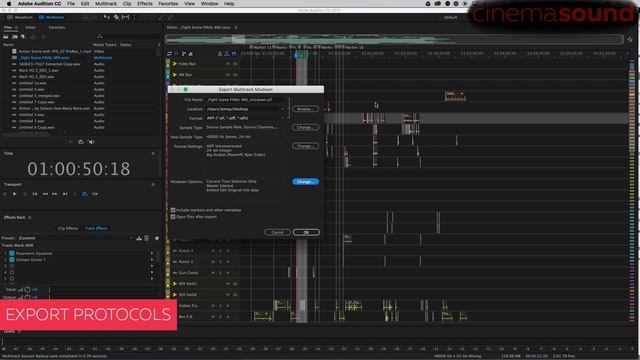640x360 pixels.
Task: Open Parametric Equalizer slot arrow menu
Action: [152, 253]
